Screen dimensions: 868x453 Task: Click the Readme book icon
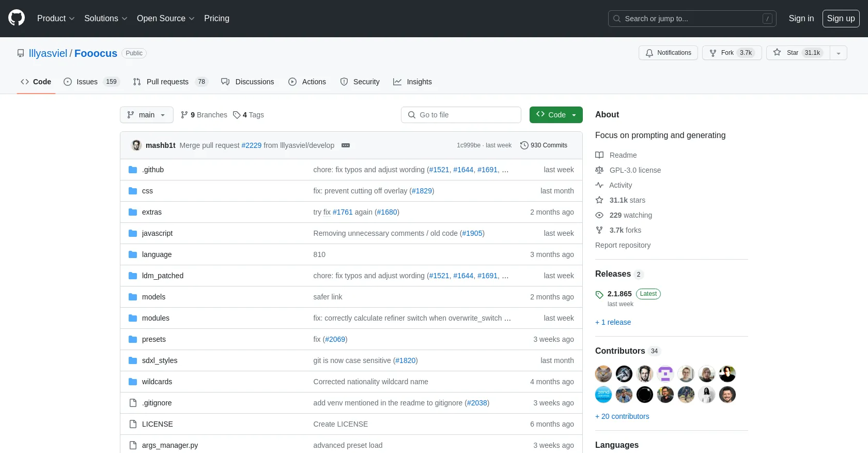point(599,155)
